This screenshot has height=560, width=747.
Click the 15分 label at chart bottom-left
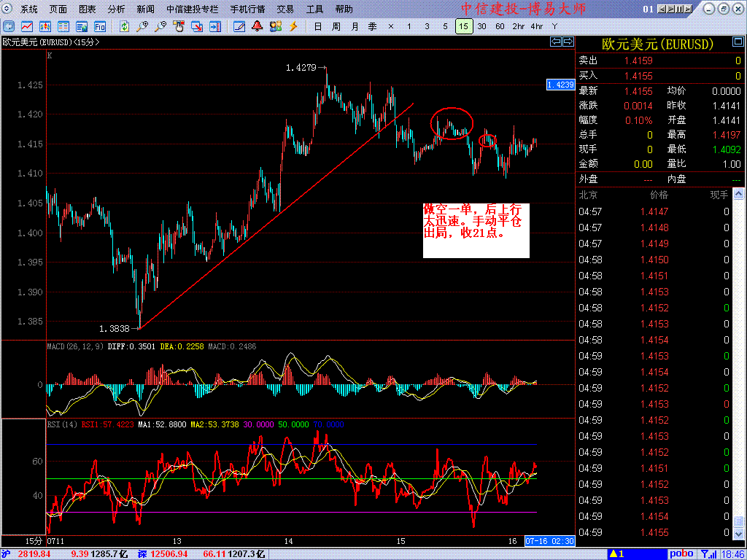click(34, 542)
